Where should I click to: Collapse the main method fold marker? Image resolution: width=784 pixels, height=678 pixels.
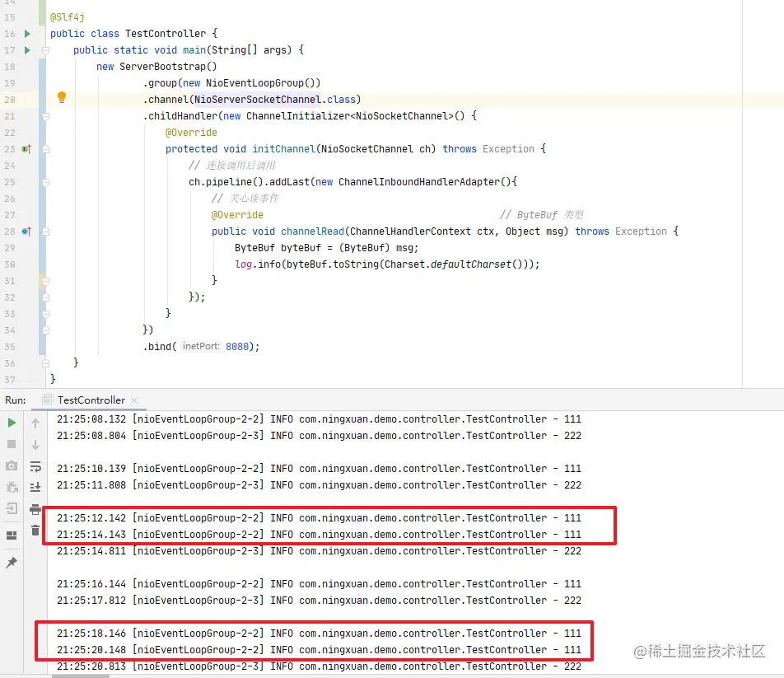coord(45,50)
